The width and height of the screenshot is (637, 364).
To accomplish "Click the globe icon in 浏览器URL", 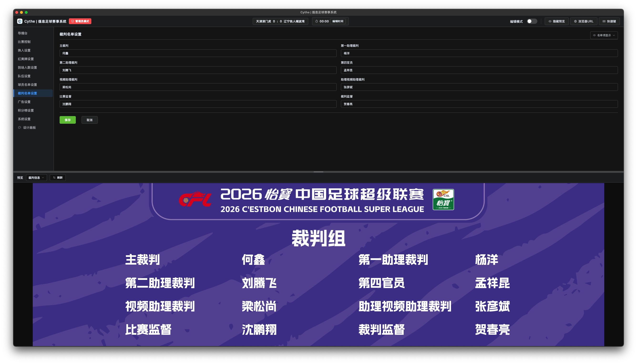I will 575,21.
